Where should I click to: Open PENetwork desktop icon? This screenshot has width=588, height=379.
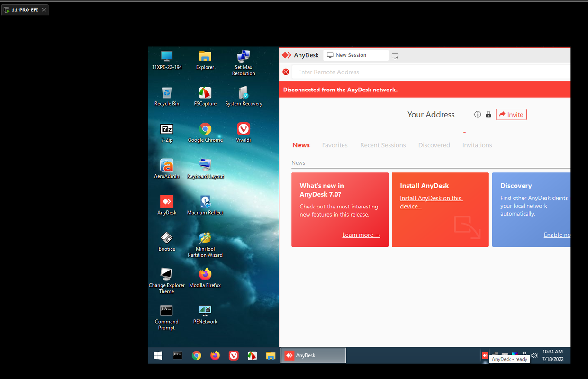pos(205,315)
